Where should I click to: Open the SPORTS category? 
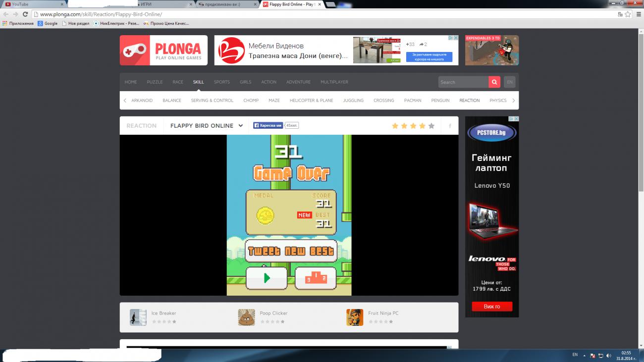coord(222,82)
